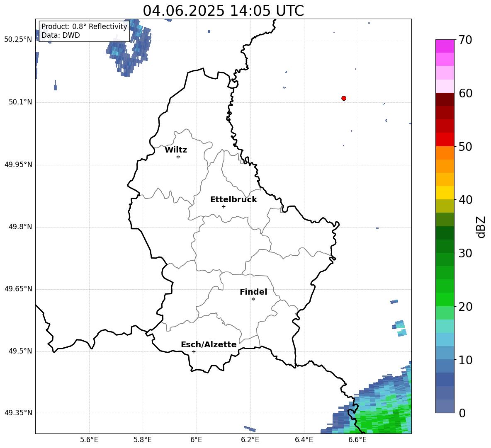Click the Ettelbruck location cross marker

click(x=224, y=206)
